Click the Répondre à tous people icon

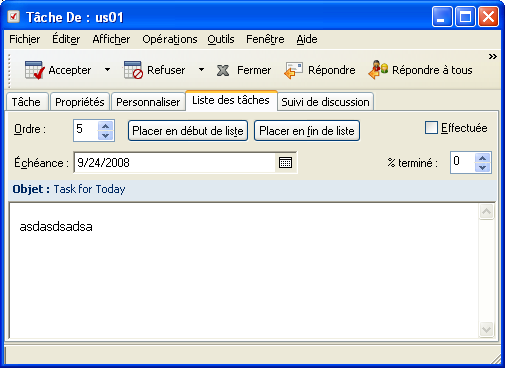378,70
